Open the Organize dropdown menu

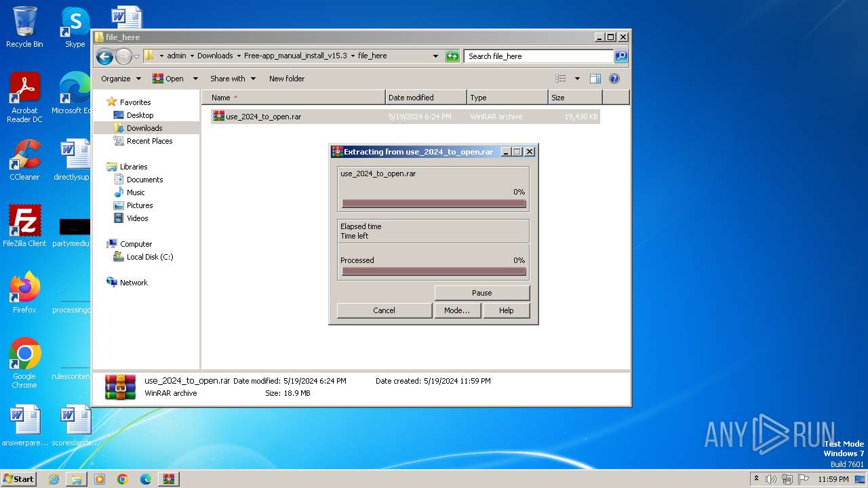[x=121, y=79]
